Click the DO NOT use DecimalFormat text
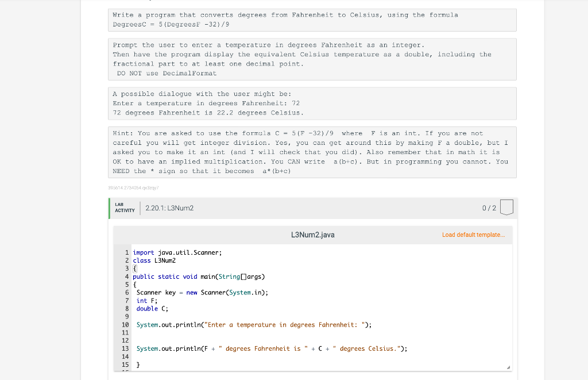Viewport: 588px width, 380px height. pyautogui.click(x=167, y=73)
